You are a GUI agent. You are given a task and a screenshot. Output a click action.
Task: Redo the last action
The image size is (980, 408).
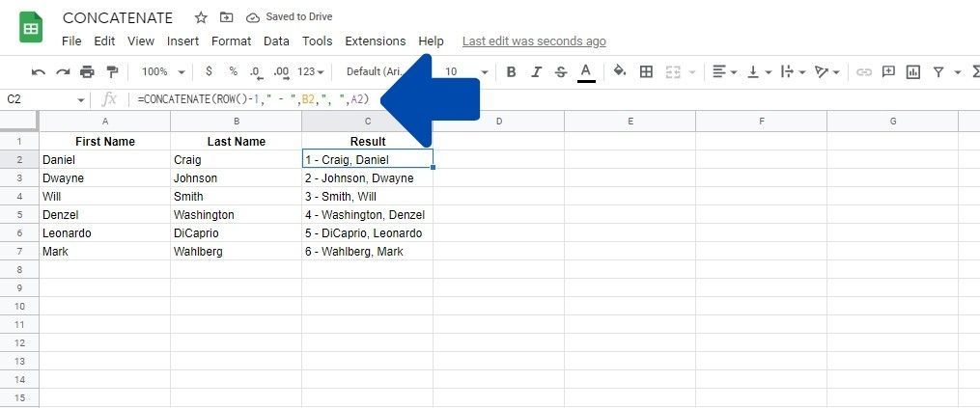point(63,71)
